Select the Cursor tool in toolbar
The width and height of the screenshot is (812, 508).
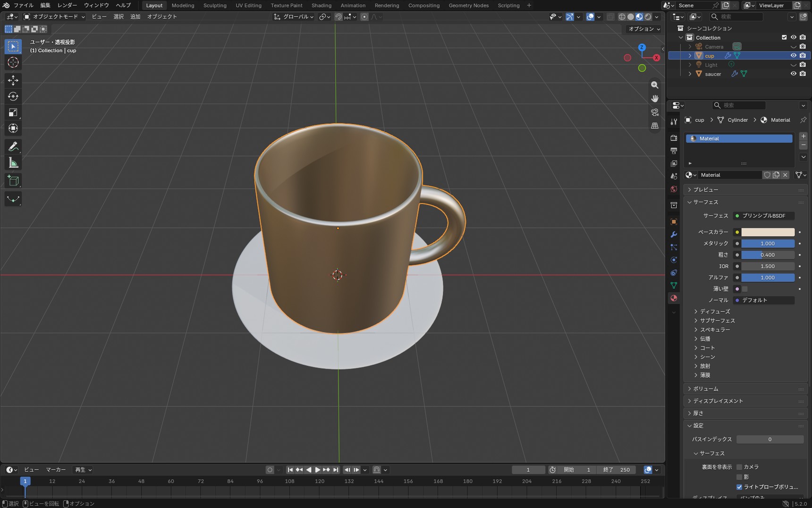tap(13, 62)
